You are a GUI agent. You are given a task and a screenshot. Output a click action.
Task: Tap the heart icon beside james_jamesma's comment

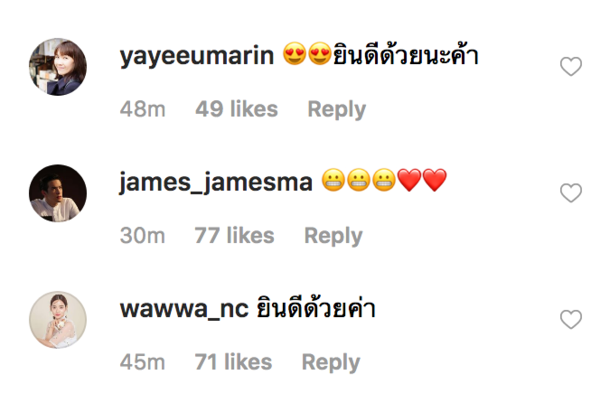(571, 193)
